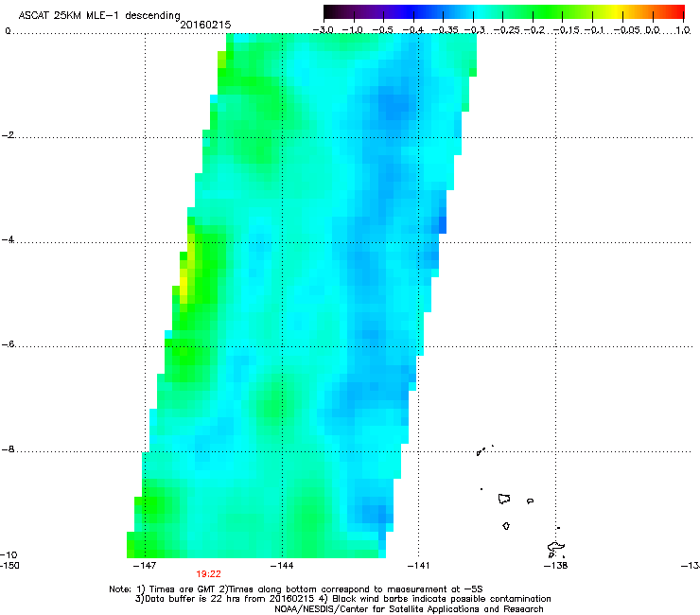Click the color bar label -0.4
The image size is (700, 615).
click(x=413, y=30)
